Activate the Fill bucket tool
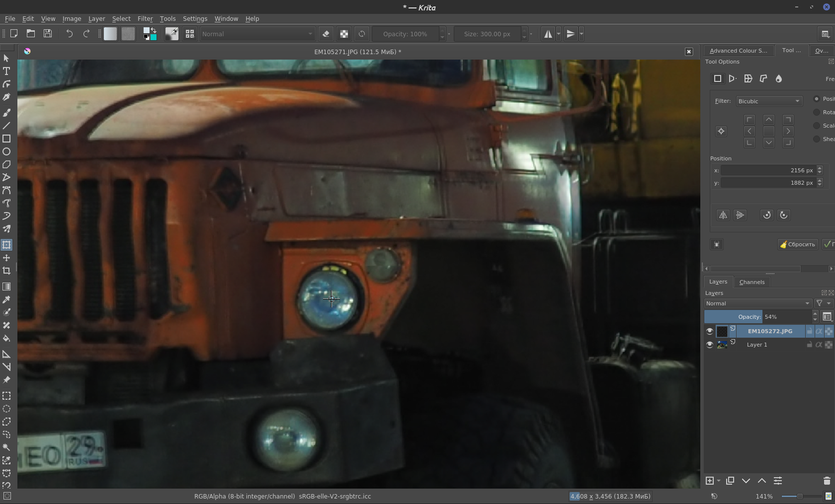 [x=6, y=339]
